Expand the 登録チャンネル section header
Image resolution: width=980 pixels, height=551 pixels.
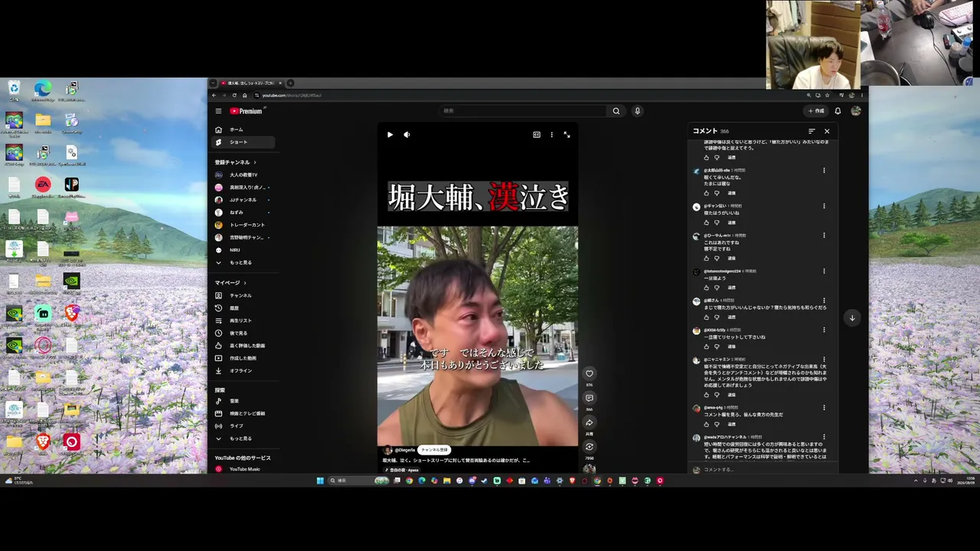(235, 162)
